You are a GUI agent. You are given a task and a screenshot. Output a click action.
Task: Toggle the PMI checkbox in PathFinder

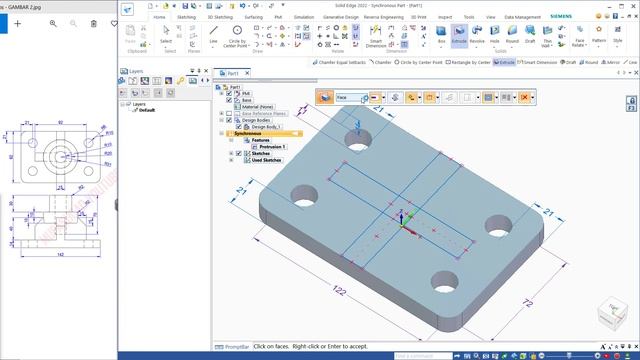click(x=229, y=93)
